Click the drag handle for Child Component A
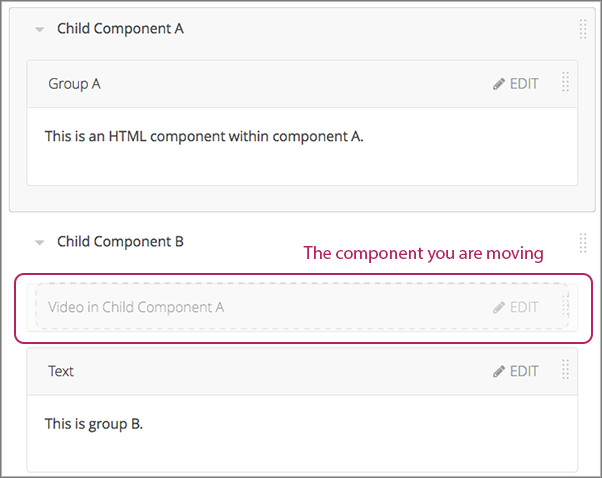Image resolution: width=602 pixels, height=478 pixels. pyautogui.click(x=583, y=29)
